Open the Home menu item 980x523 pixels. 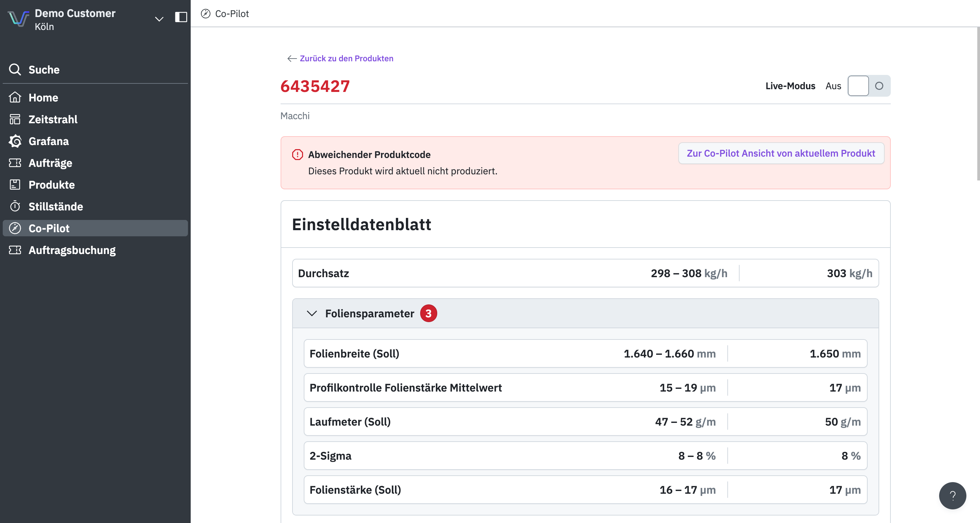pos(95,98)
